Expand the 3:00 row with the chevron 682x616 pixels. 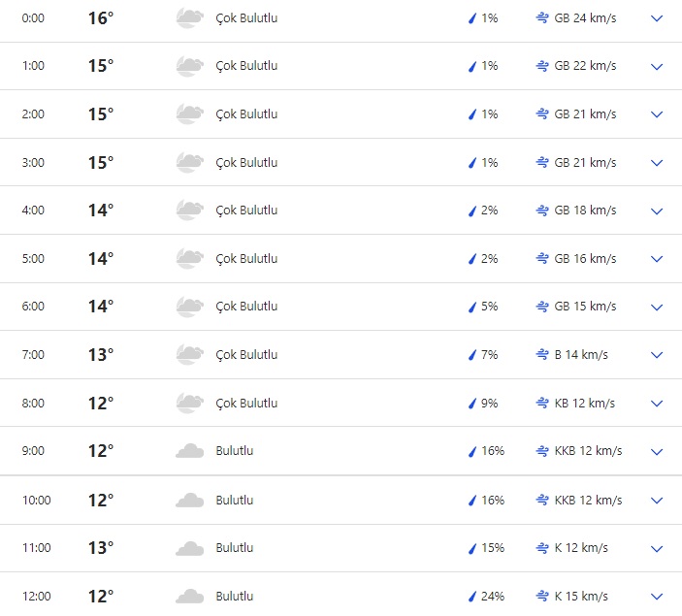click(657, 163)
